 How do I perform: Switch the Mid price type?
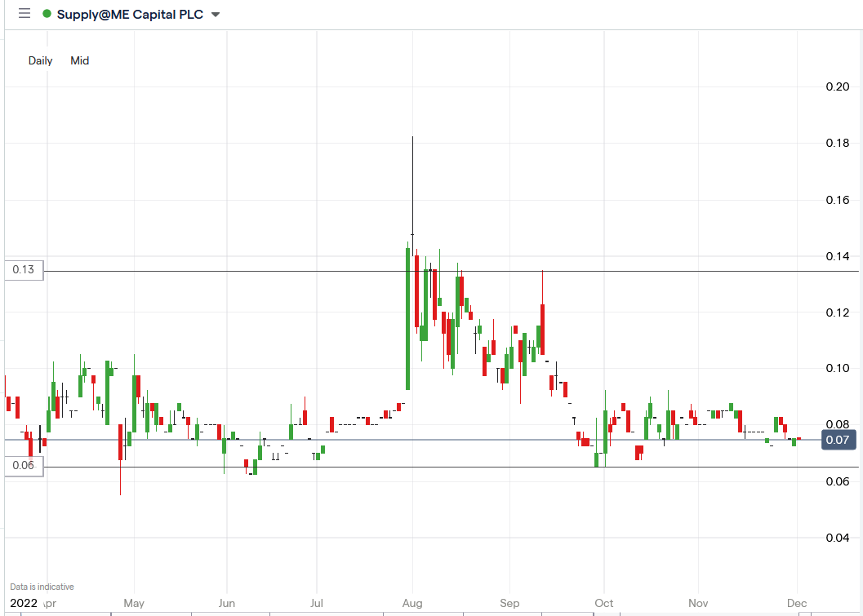80,60
